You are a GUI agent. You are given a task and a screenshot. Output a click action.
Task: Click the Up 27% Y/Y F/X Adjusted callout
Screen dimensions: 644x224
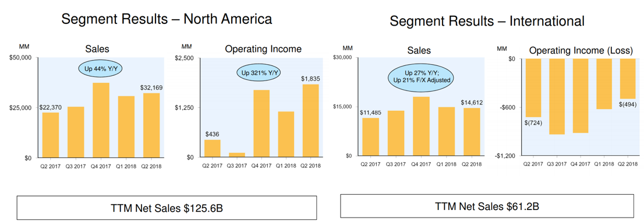[420, 75]
